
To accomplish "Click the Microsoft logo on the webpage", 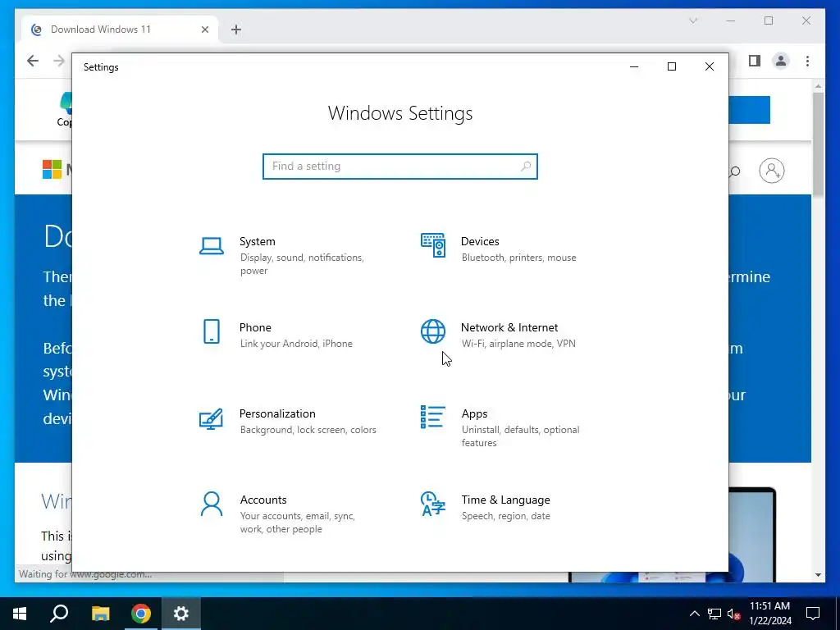I will (52, 169).
